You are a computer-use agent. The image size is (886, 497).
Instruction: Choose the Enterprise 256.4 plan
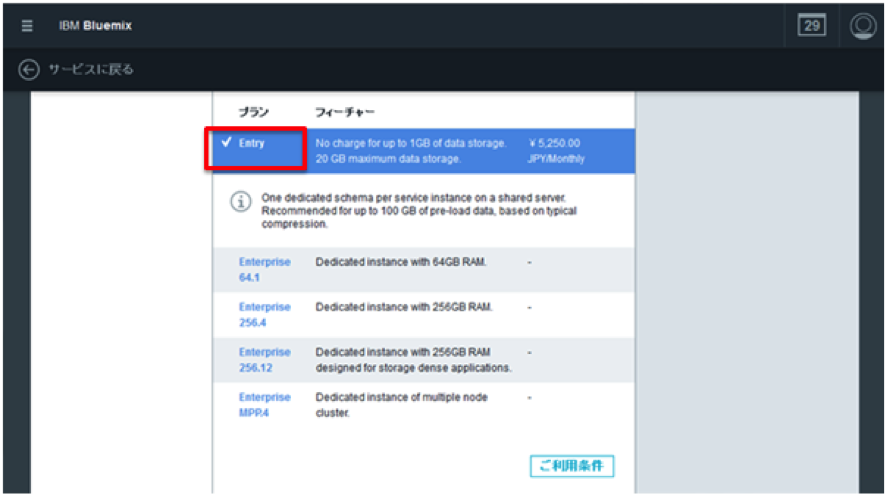pyautogui.click(x=264, y=315)
